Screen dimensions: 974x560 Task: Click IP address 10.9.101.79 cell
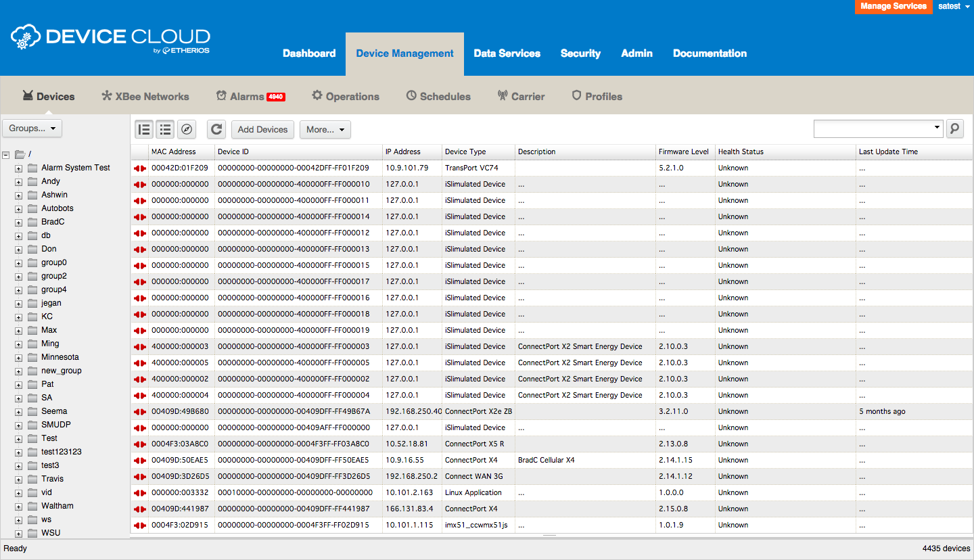pyautogui.click(x=407, y=168)
